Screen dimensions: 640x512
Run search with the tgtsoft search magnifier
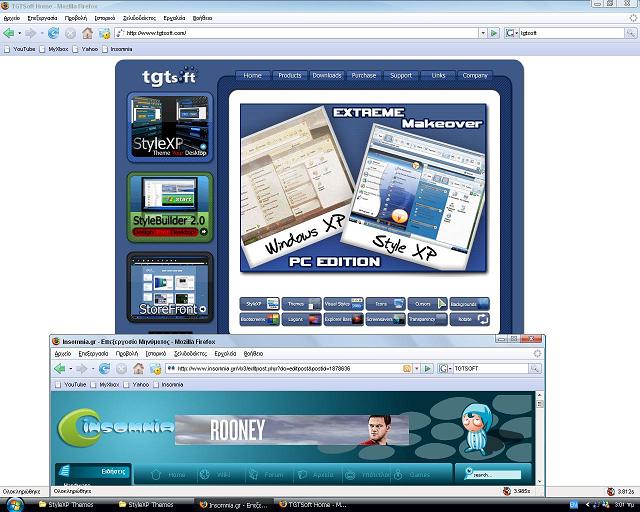click(631, 33)
